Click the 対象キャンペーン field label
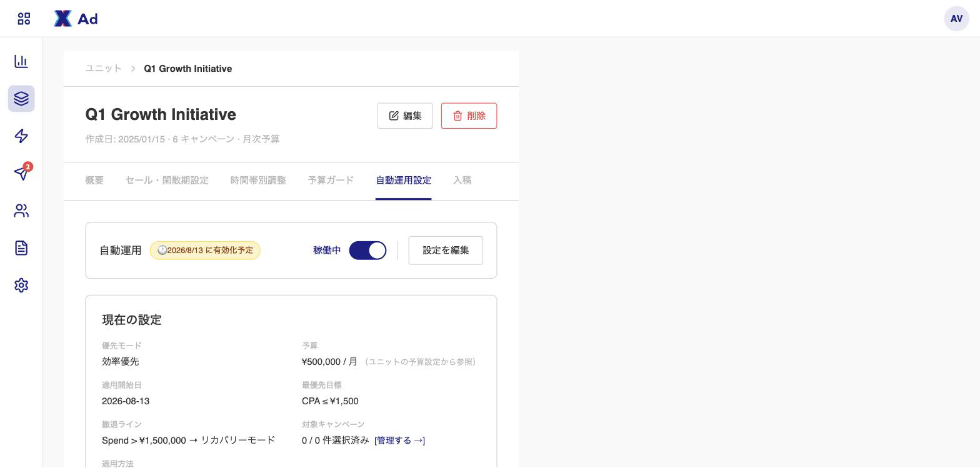This screenshot has height=468, width=980. (x=333, y=424)
